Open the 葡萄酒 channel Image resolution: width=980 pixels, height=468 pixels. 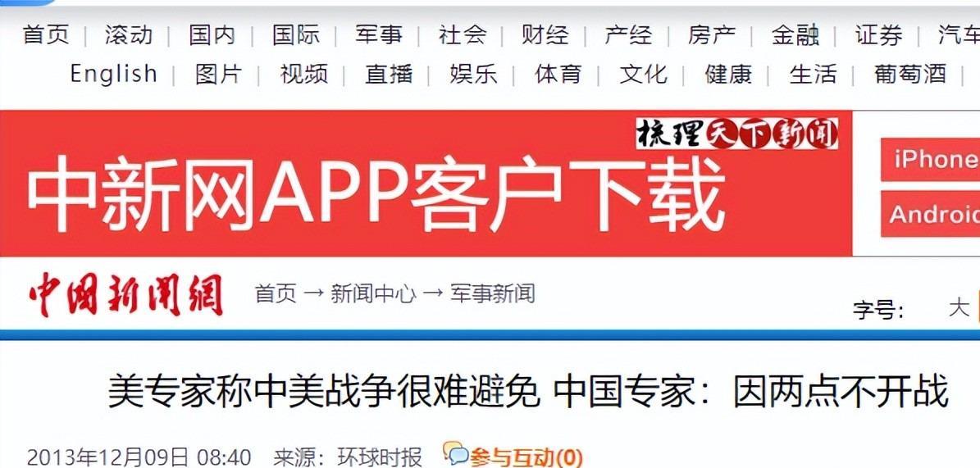[910, 74]
